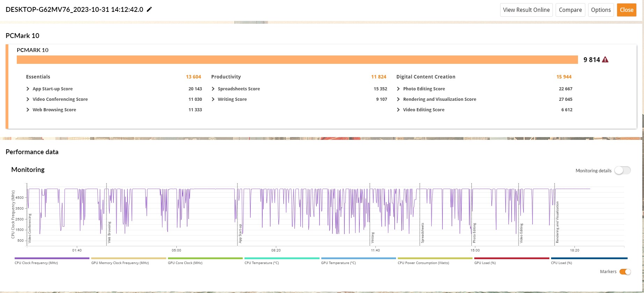Toggle CPU Power Consumption legend series

click(435, 261)
